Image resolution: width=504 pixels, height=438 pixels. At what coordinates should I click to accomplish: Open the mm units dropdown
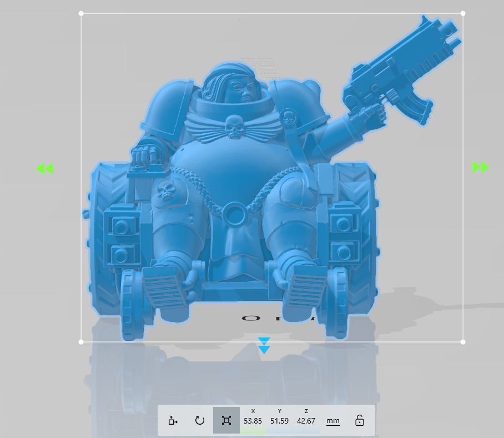tap(332, 421)
